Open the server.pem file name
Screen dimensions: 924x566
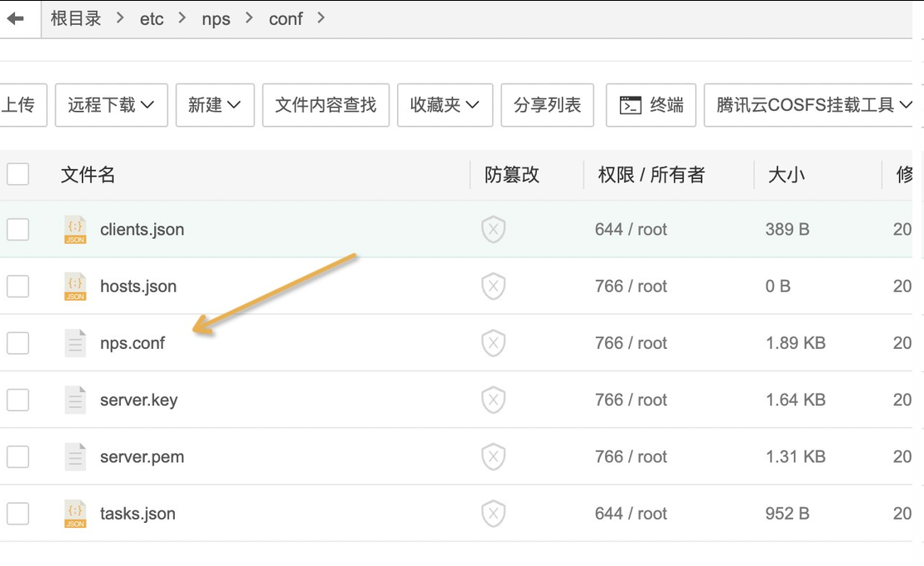pyautogui.click(x=142, y=457)
